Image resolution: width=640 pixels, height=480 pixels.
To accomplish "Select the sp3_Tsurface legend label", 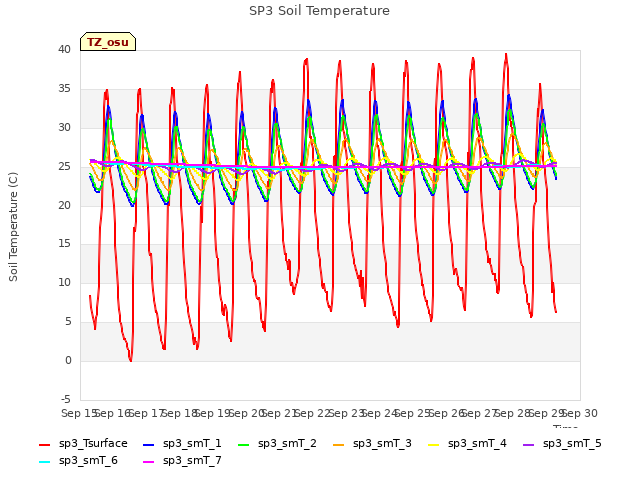I will pyautogui.click(x=93, y=444).
